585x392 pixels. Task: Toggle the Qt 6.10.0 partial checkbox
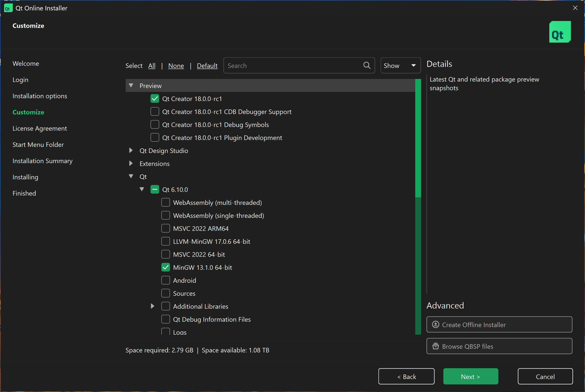(155, 190)
